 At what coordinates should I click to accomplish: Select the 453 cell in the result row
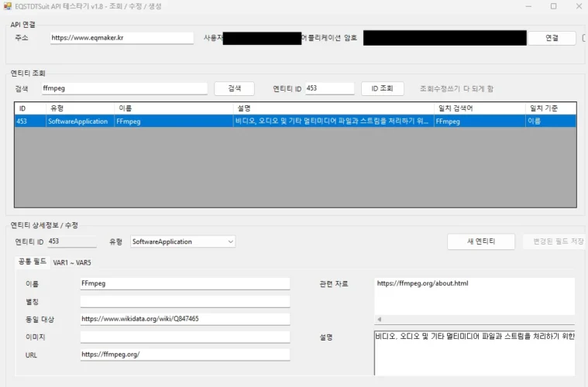pyautogui.click(x=30, y=121)
